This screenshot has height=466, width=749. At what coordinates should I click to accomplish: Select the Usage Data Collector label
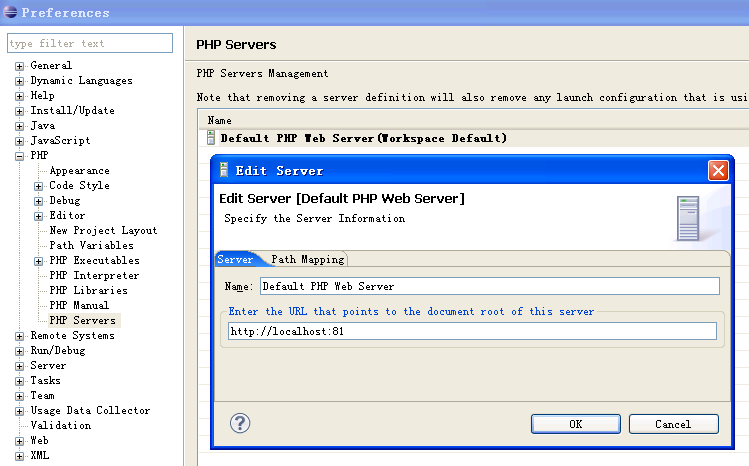tap(90, 410)
